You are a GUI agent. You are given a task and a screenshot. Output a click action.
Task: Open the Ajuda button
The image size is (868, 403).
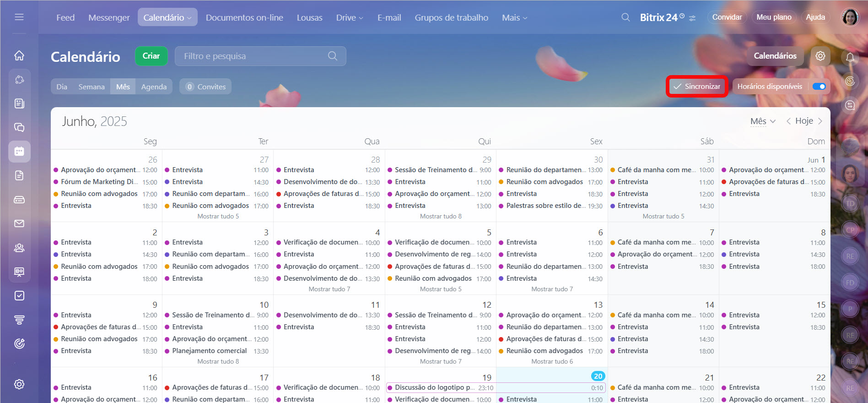coord(815,17)
